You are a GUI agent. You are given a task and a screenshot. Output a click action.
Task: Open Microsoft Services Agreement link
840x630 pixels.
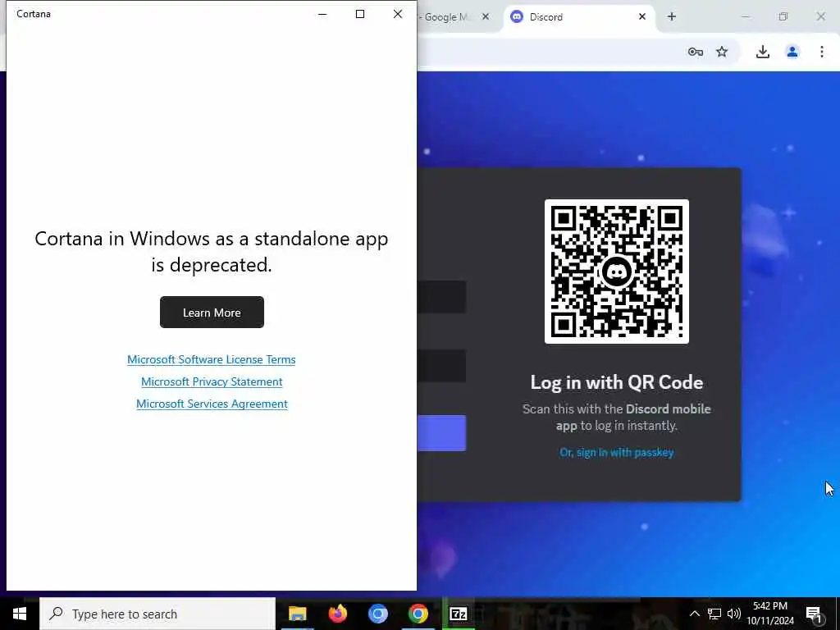tap(212, 404)
